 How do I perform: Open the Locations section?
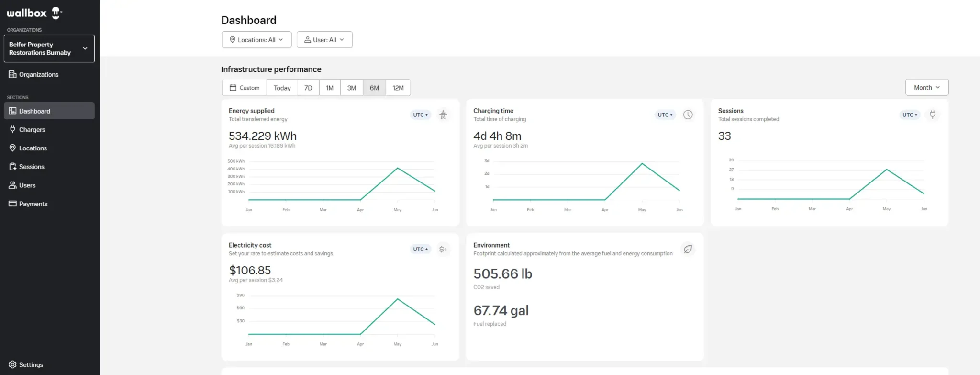[49, 148]
